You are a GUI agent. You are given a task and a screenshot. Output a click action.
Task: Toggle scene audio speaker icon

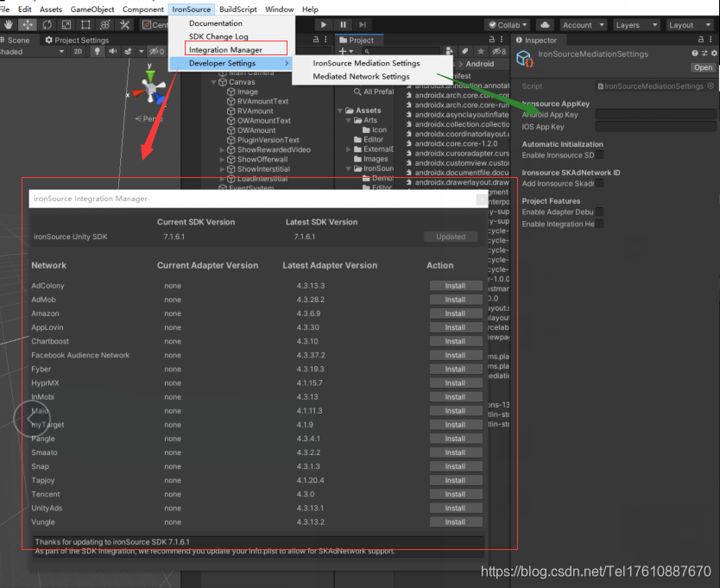pos(112,52)
